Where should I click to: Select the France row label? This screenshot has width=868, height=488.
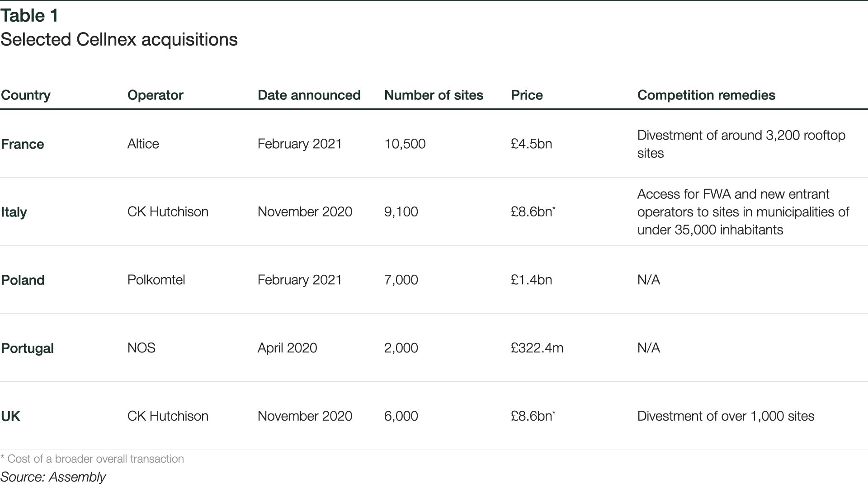pyautogui.click(x=23, y=144)
